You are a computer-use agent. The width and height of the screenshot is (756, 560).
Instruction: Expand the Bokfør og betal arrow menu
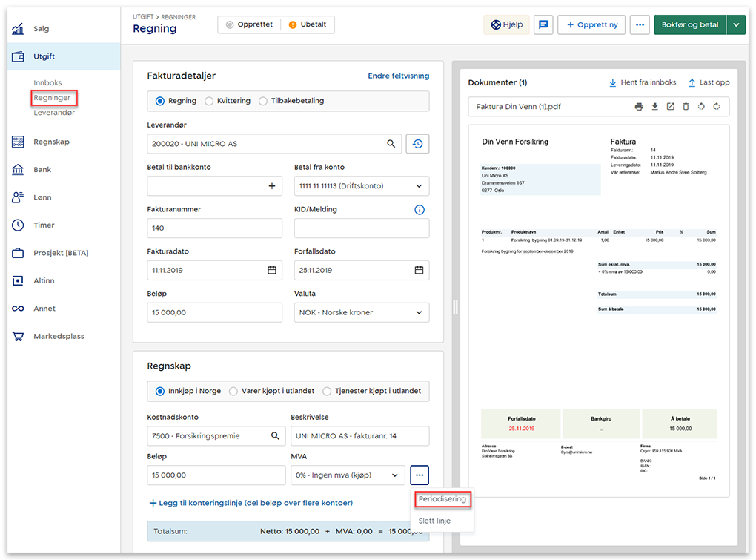coord(736,24)
